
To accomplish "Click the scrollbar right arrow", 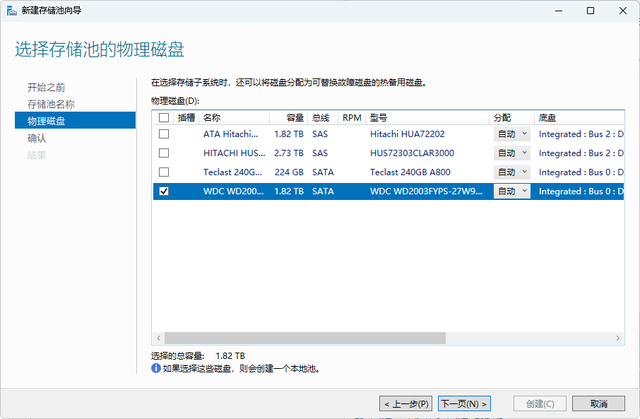I will pos(617,338).
